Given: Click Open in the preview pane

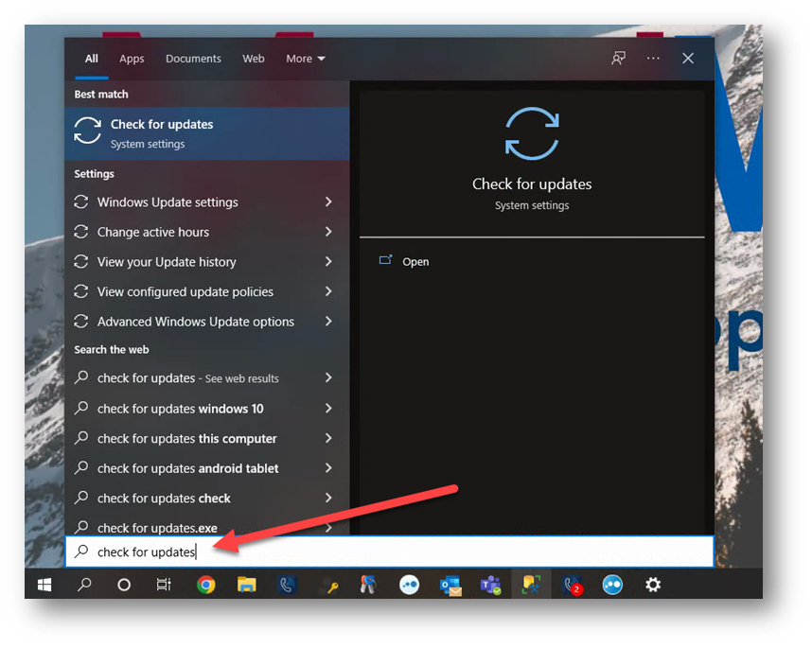Looking at the screenshot, I should coord(415,262).
